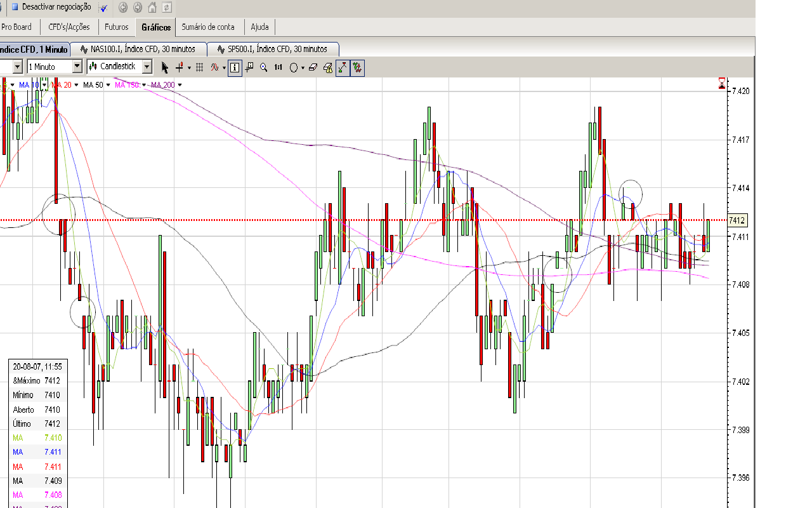Screen dimensions: 812x508
Task: Toggle the chart grid icon
Action: [199, 67]
